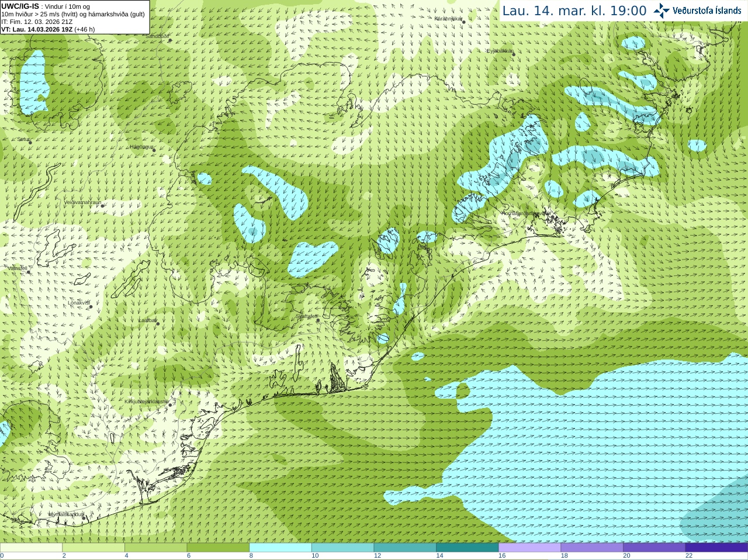Click the IT: Fim. 12. 03. 2026 21Z line

click(37, 22)
